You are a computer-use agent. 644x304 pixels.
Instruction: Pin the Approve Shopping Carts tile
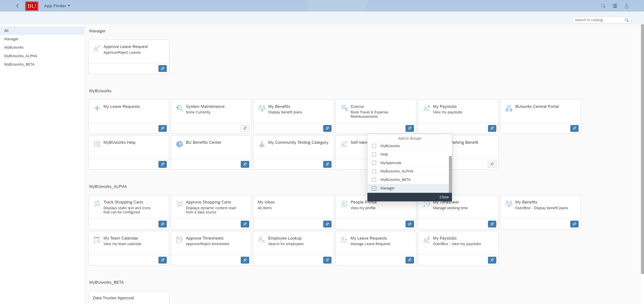pyautogui.click(x=245, y=224)
